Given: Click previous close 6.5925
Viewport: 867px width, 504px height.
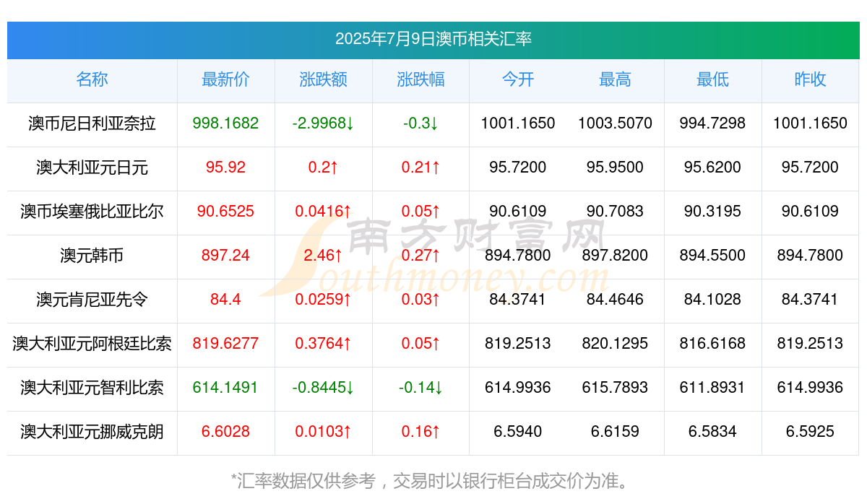Looking at the screenshot, I should 810,432.
